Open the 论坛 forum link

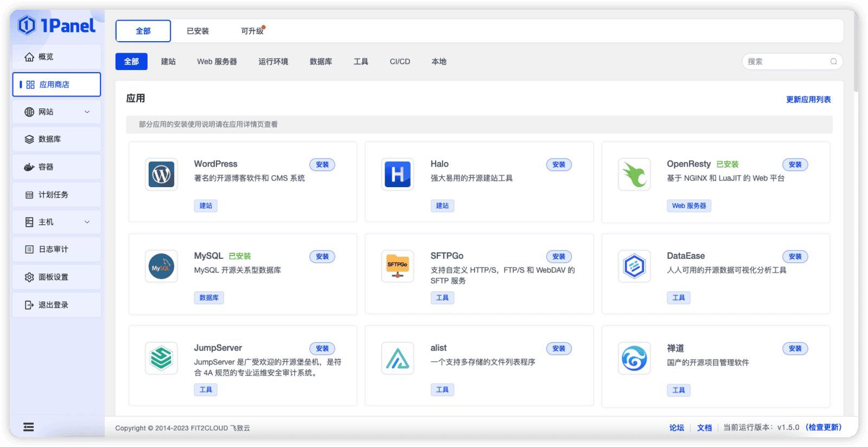click(676, 427)
